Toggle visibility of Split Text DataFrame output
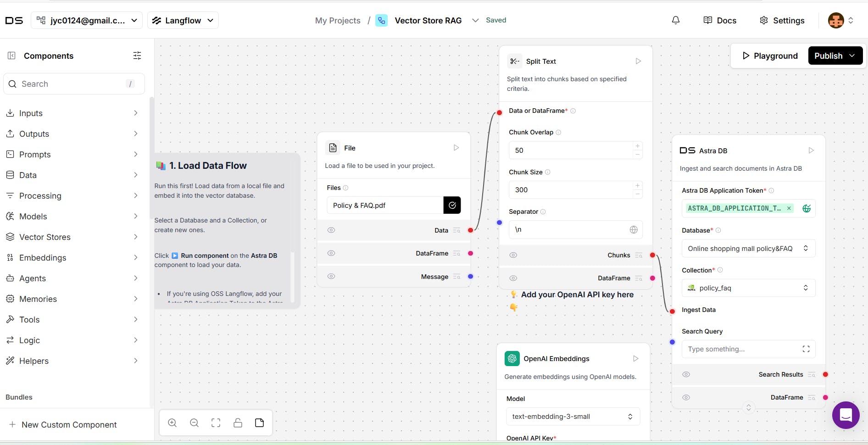This screenshot has width=868, height=445. 513,278
